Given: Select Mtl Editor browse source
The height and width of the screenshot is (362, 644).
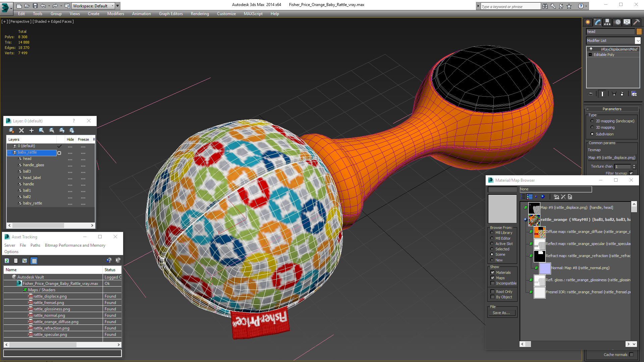Looking at the screenshot, I should point(492,238).
